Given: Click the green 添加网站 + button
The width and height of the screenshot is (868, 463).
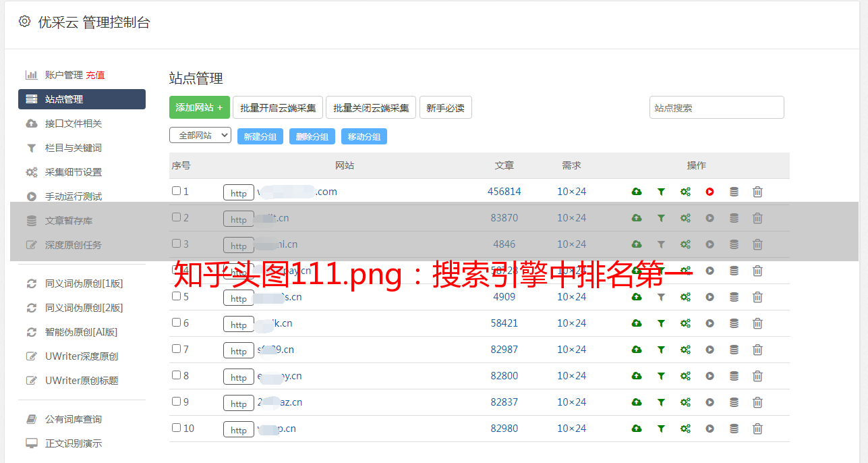Looking at the screenshot, I should [x=200, y=107].
